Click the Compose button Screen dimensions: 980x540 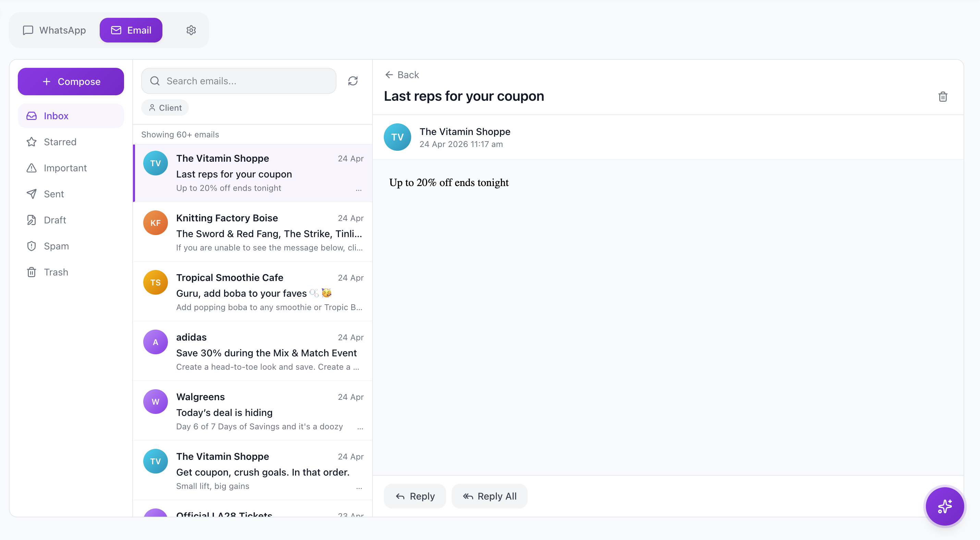pyautogui.click(x=71, y=82)
